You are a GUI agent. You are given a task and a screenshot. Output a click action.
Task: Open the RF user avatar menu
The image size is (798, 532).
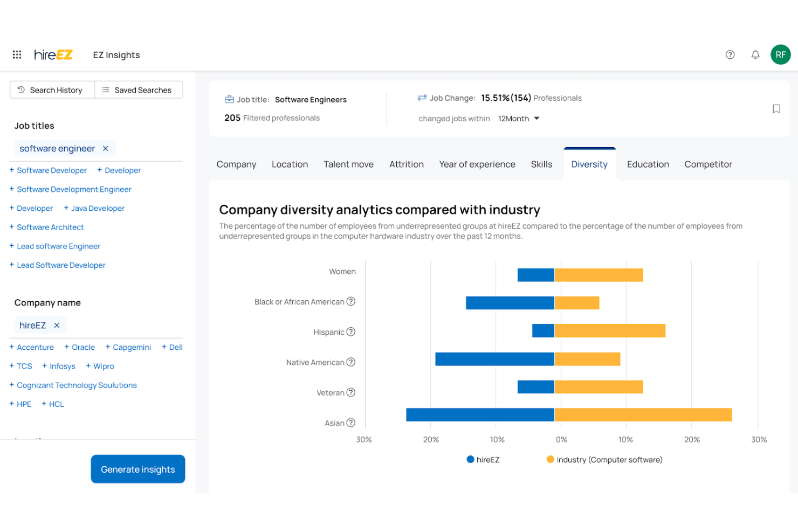coord(780,54)
